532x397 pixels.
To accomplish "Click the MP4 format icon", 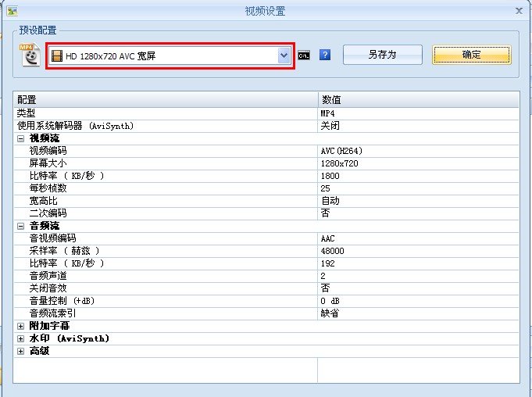I will click(30, 55).
